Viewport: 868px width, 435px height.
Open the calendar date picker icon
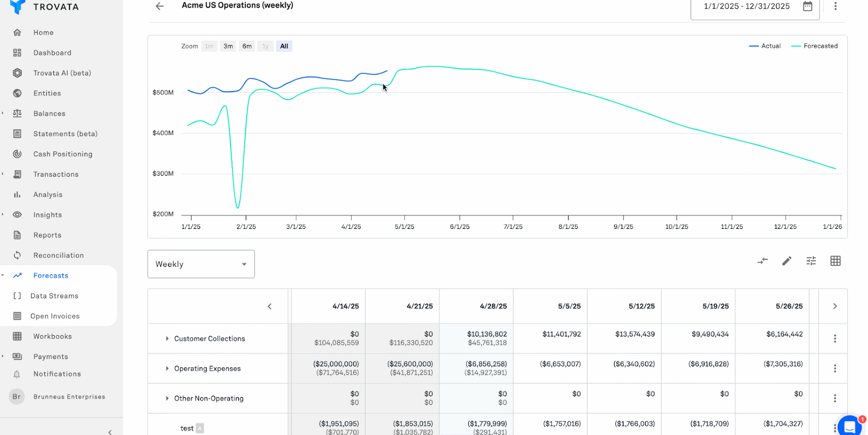pyautogui.click(x=807, y=7)
